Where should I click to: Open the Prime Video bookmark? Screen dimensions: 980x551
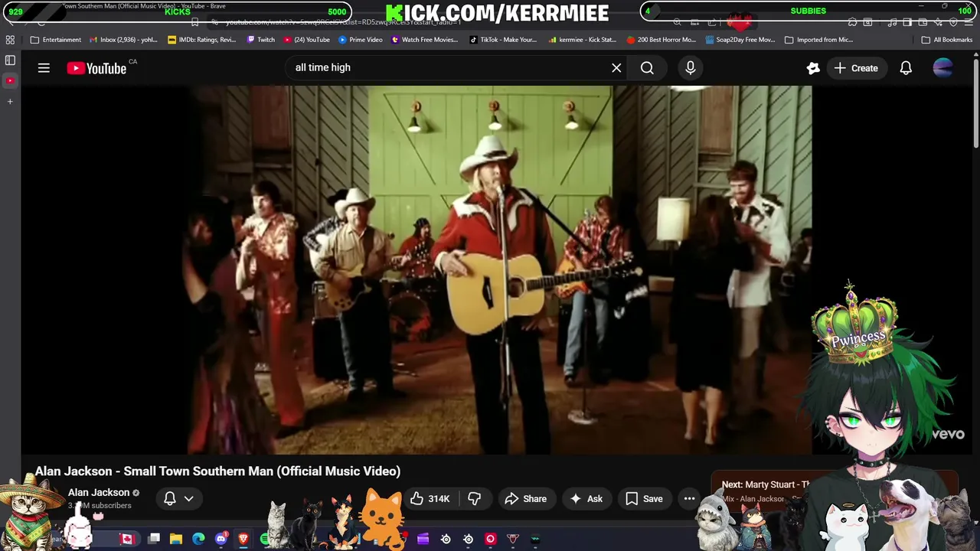point(361,40)
